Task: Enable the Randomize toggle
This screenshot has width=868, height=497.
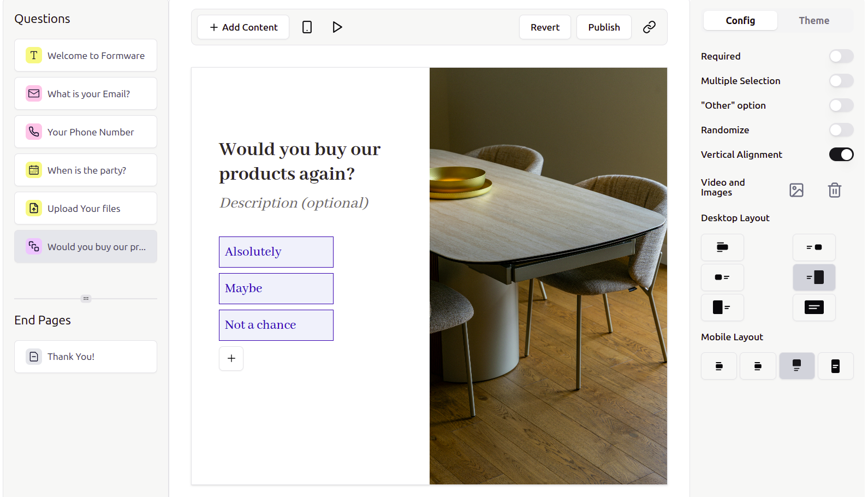Action: (x=841, y=130)
